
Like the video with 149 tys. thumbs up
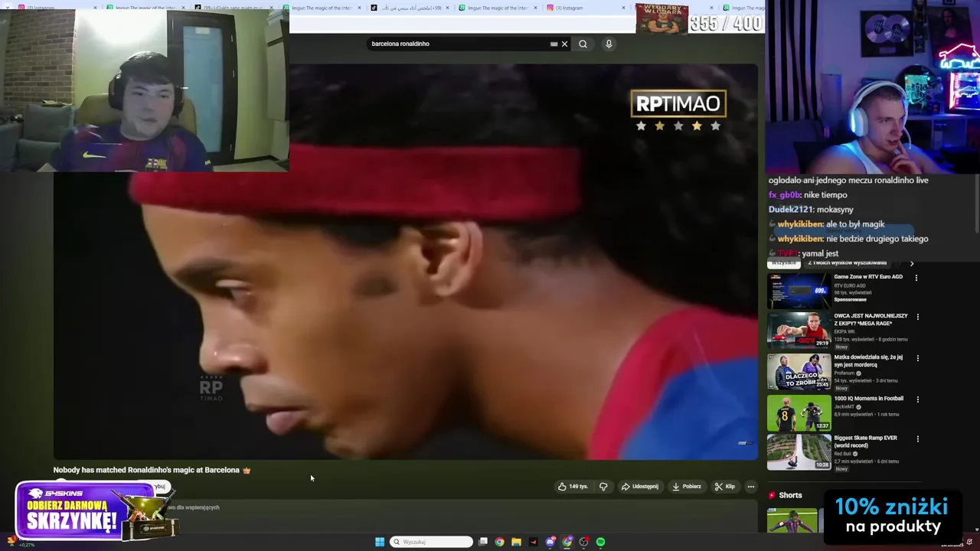pyautogui.click(x=573, y=487)
